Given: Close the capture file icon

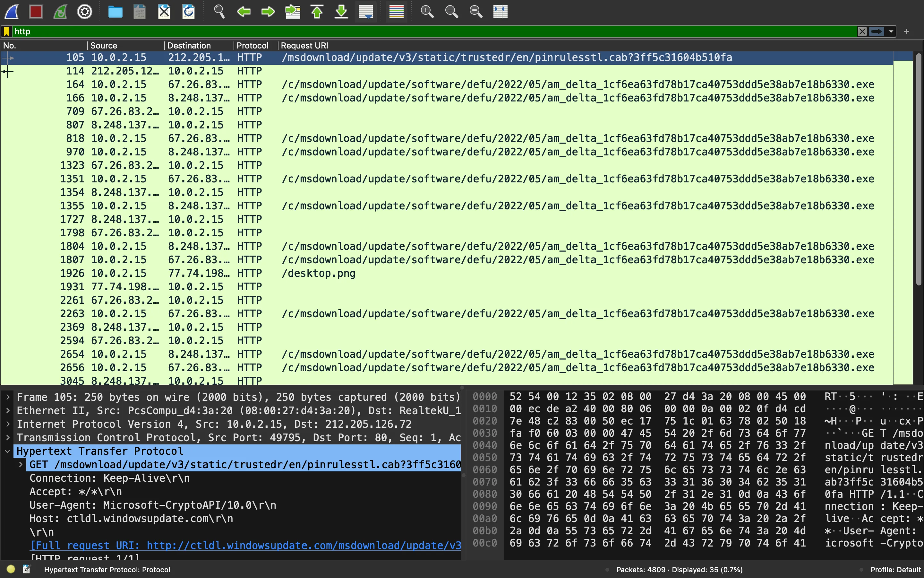Looking at the screenshot, I should [164, 12].
